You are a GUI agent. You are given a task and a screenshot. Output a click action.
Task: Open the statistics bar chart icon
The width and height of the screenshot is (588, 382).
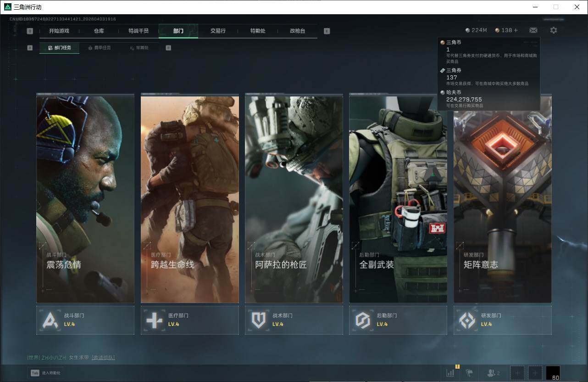coord(450,373)
